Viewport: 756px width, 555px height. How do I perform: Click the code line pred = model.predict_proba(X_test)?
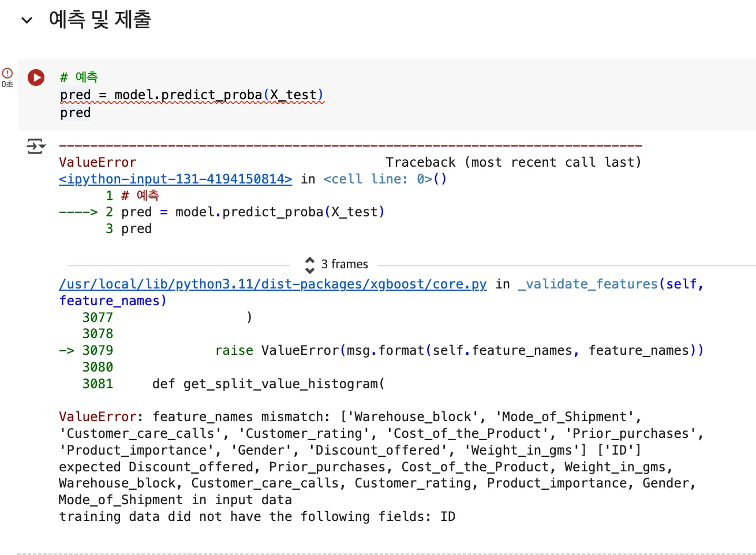(x=192, y=95)
